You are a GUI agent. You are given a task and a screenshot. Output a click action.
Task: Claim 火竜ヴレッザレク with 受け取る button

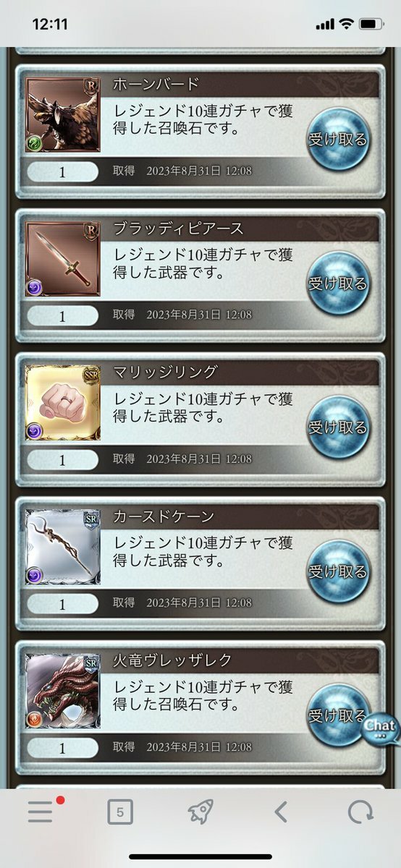(338, 715)
